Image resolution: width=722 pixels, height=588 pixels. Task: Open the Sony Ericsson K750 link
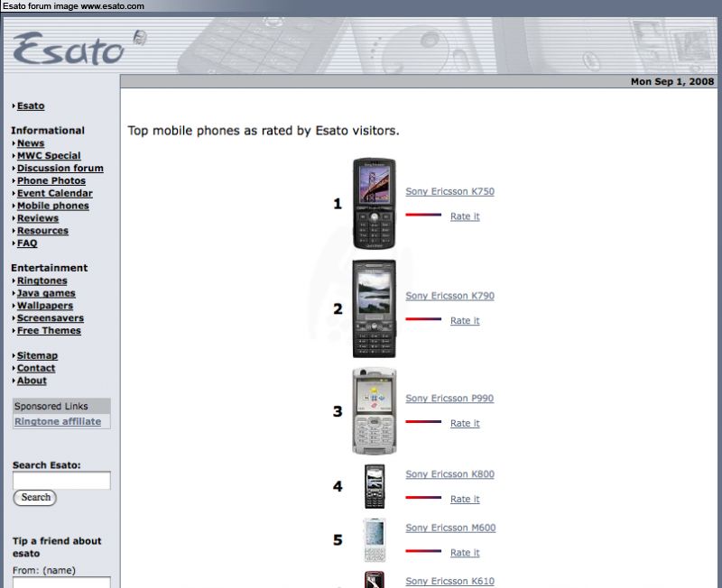tap(449, 191)
